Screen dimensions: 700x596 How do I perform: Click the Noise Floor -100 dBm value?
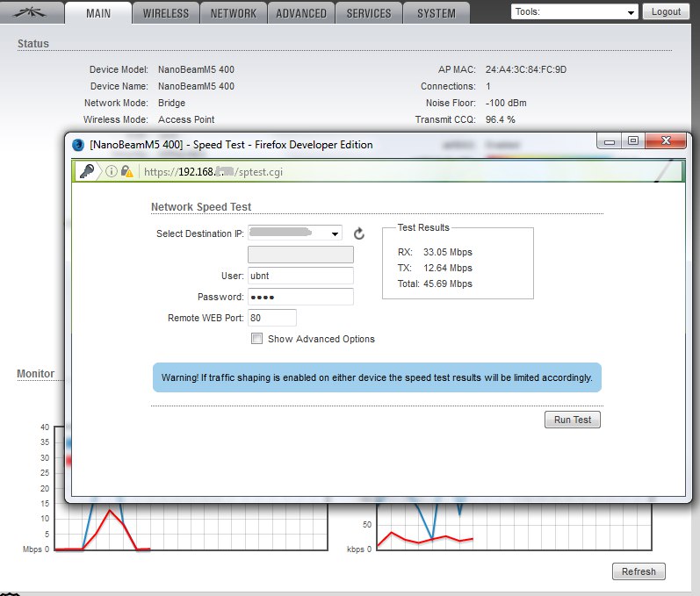(506, 103)
